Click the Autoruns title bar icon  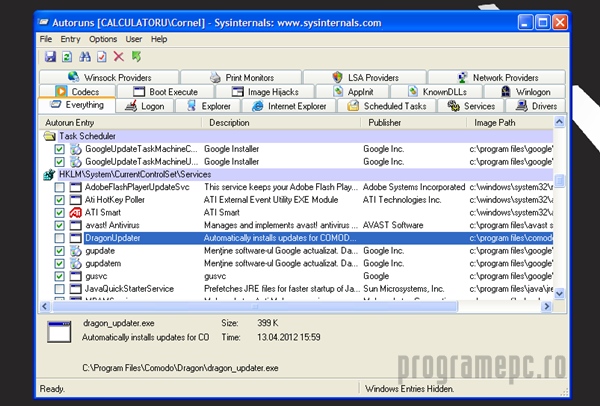pyautogui.click(x=43, y=23)
